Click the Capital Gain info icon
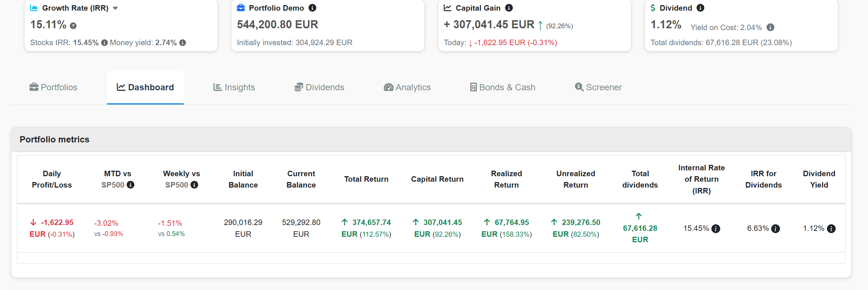 (x=509, y=8)
